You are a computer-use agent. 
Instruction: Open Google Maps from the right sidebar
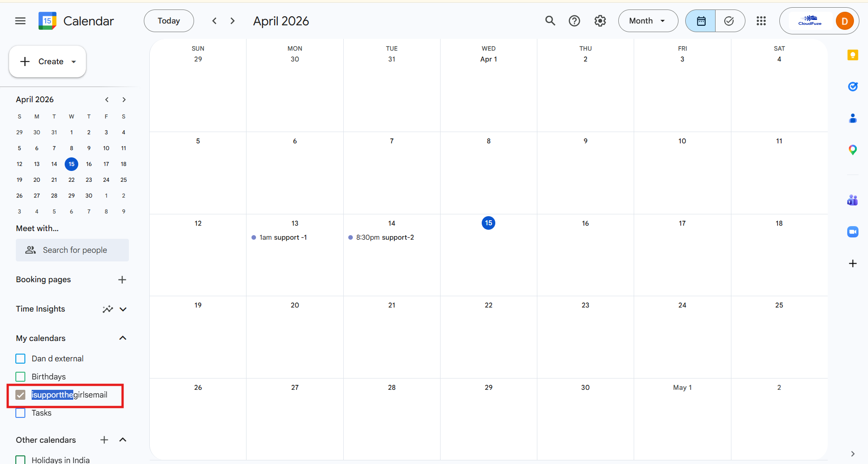click(853, 150)
